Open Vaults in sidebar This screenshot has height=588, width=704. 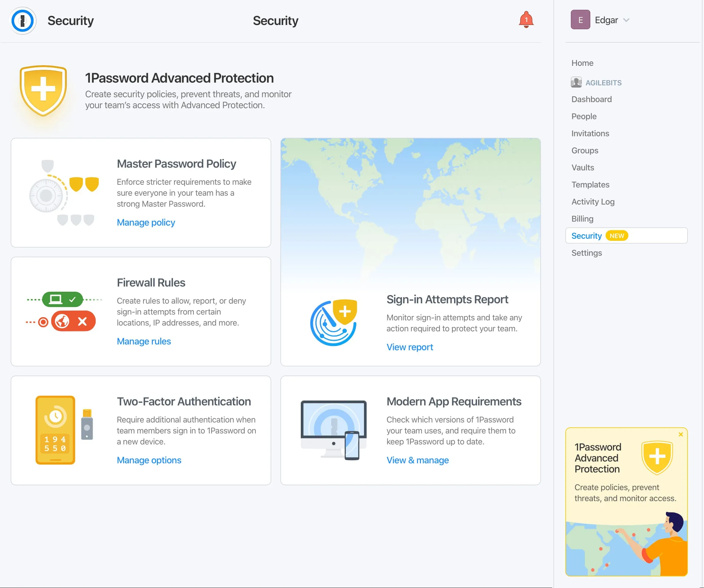[583, 168]
